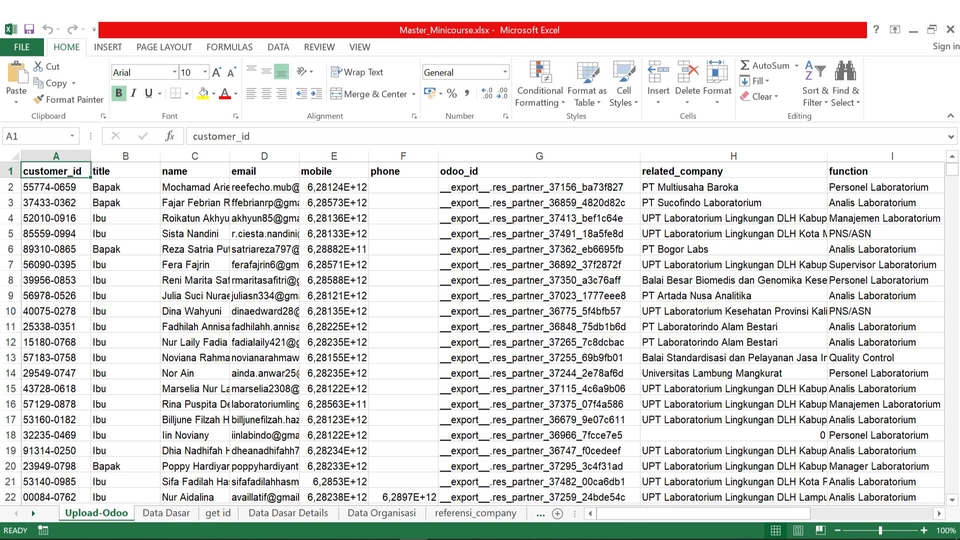This screenshot has width=960, height=540.
Task: Switch to FORMULAS ribbon tab
Action: point(229,47)
